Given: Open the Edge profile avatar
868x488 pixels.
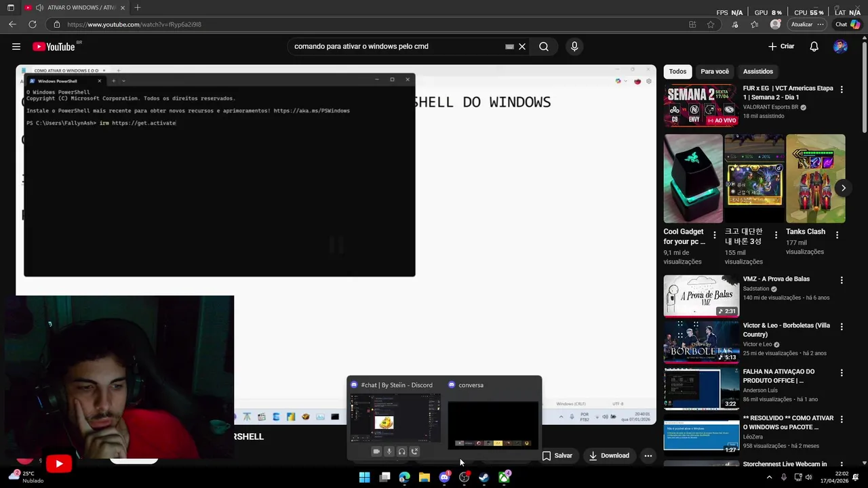Looking at the screenshot, I should (x=775, y=24).
